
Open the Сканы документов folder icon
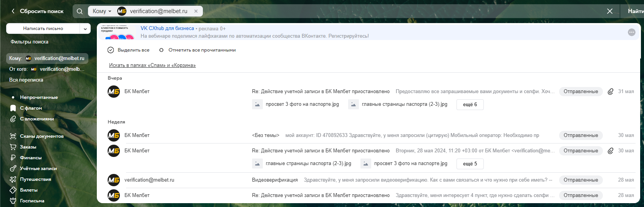click(13, 136)
